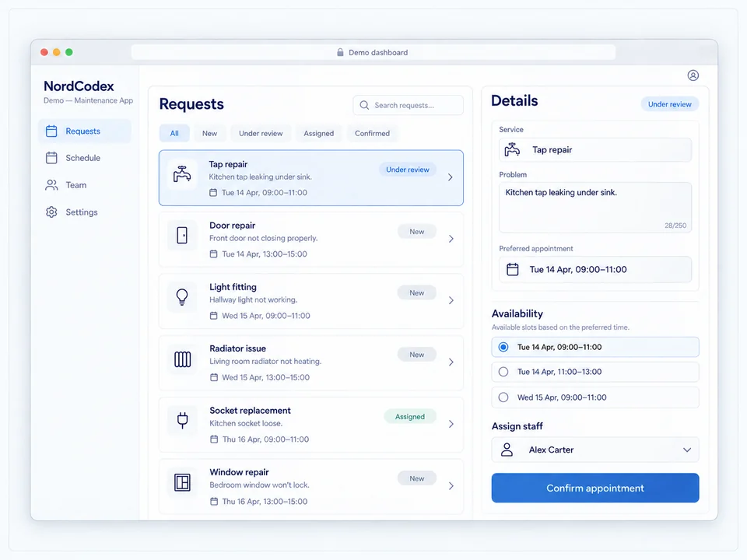The image size is (747, 560).
Task: Open Radiator issue request via its chevron
Action: (451, 362)
